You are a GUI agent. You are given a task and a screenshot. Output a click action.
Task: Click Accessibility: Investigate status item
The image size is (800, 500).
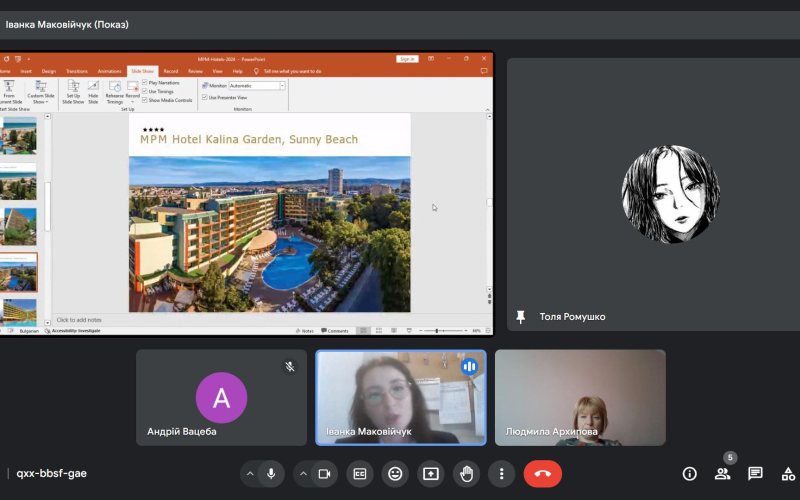[x=72, y=331]
